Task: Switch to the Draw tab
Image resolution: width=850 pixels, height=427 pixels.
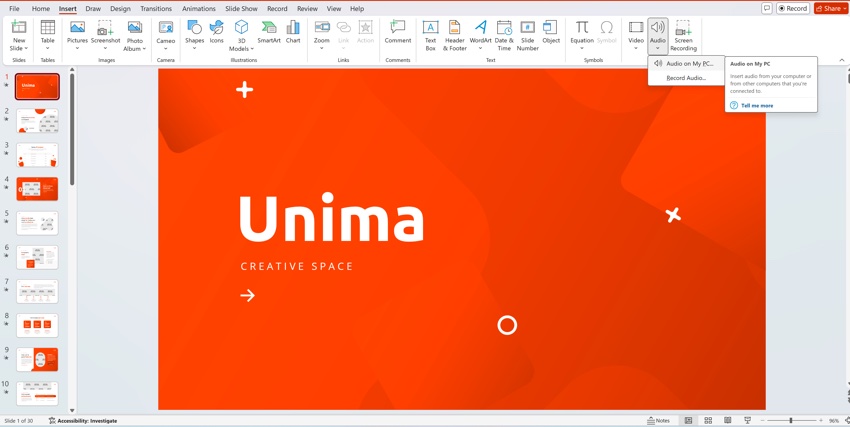Action: click(x=93, y=9)
